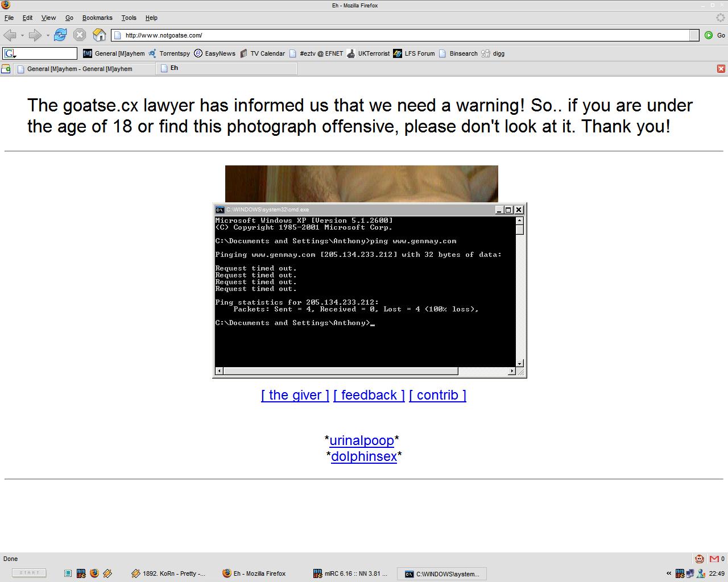Viewport: 728px width, 582px height.
Task: Open the General [M]ayhem bookmark
Action: coord(114,53)
